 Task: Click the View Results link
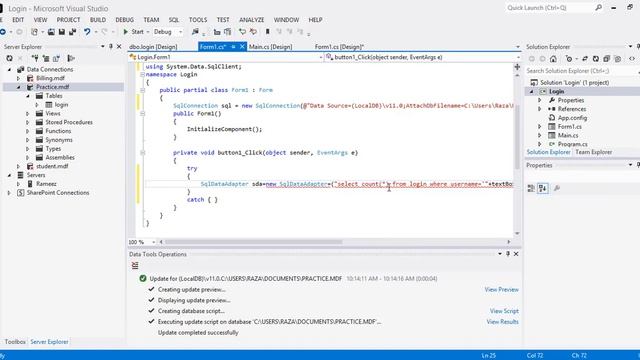(x=502, y=322)
